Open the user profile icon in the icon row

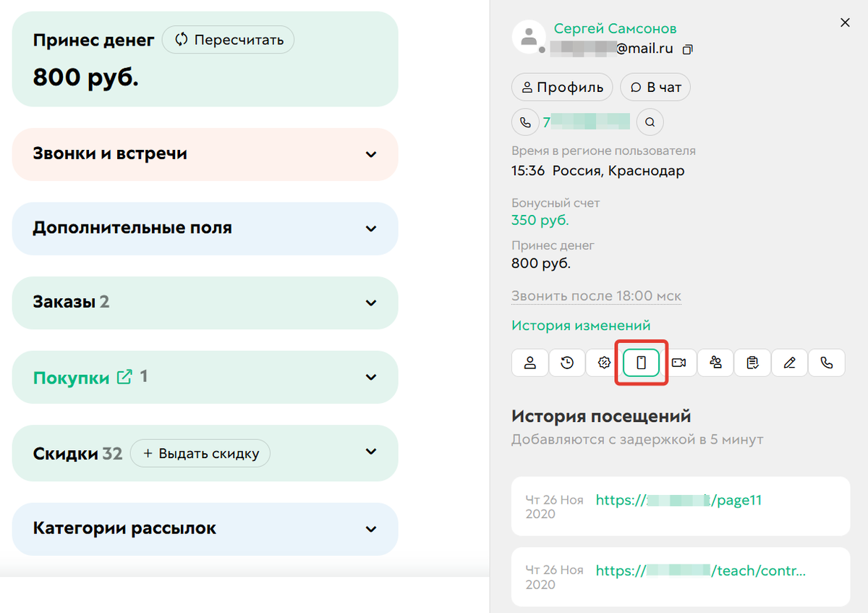point(529,363)
